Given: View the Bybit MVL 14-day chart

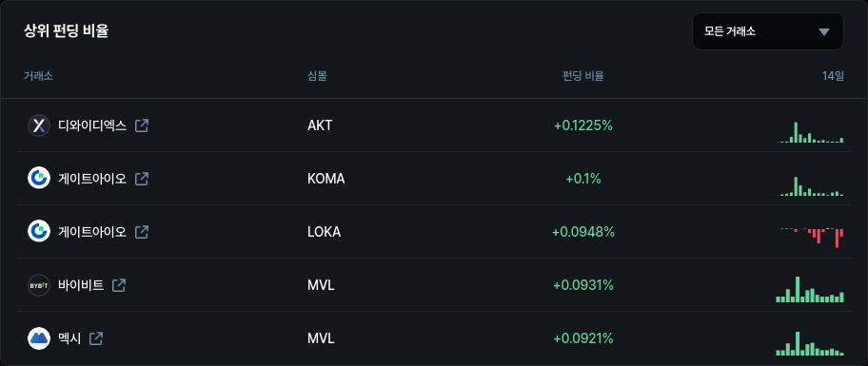Looking at the screenshot, I should 810,289.
